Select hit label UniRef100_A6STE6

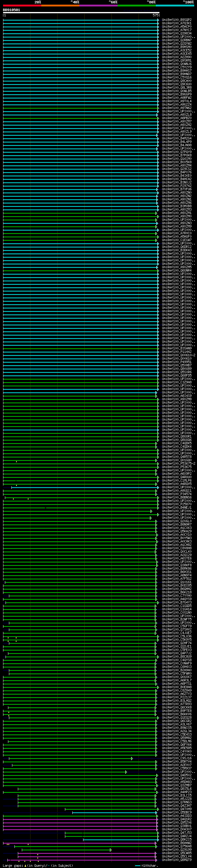coord(177,558)
